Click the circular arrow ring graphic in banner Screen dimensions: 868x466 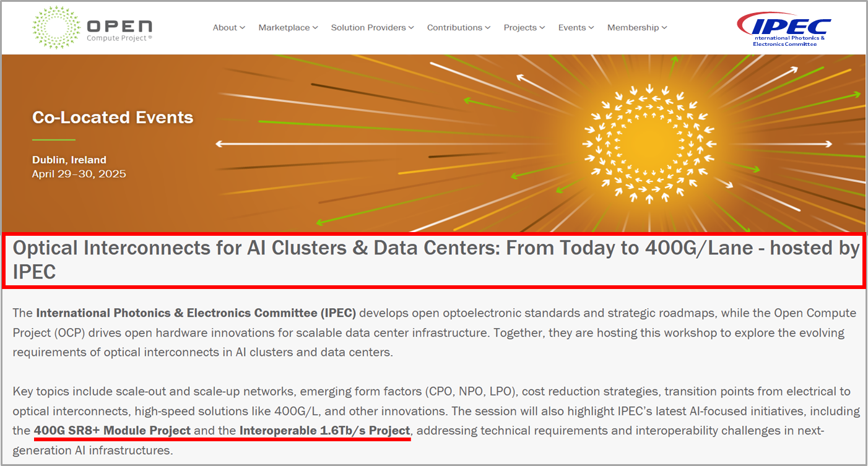point(649,144)
